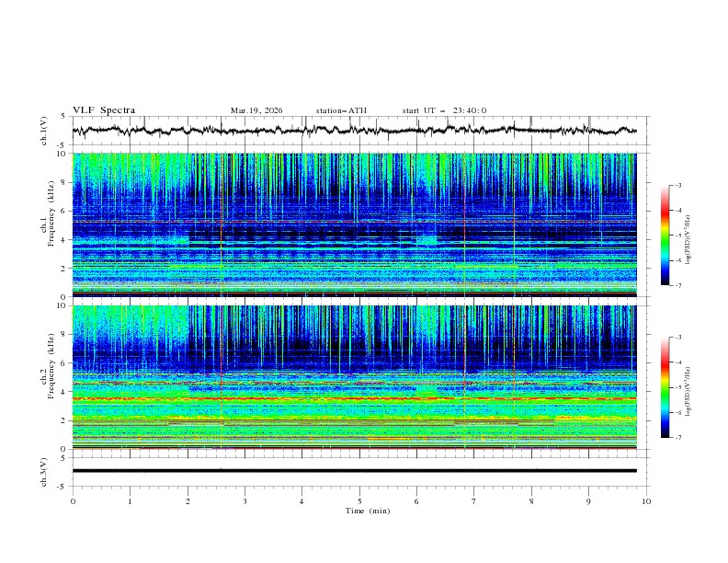Click the ch.2 spectrogram color scale bar
Viewport: 728px width, 563px height.
665,387
